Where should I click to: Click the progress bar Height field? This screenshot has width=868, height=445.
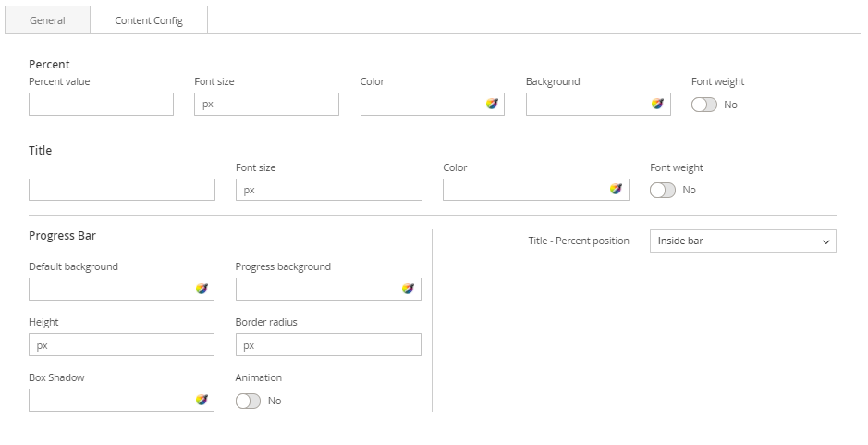point(121,345)
